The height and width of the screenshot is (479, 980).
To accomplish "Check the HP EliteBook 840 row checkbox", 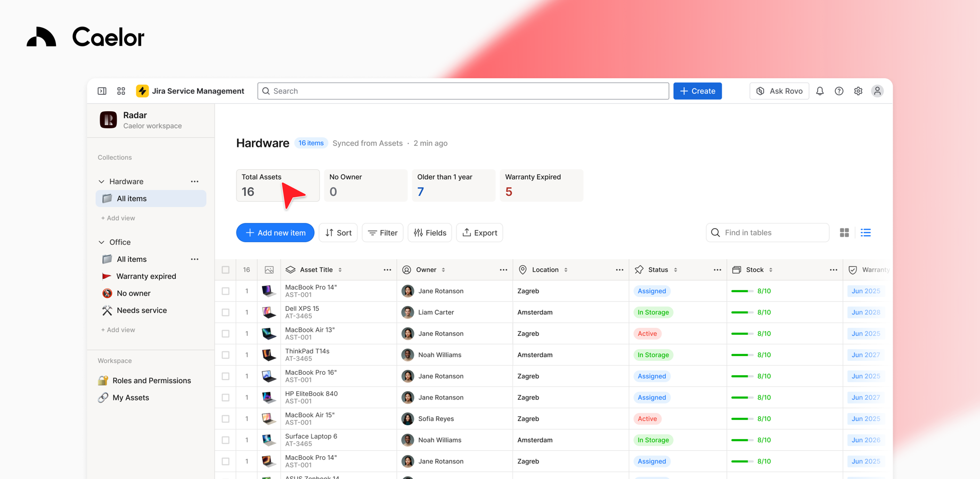I will [226, 398].
